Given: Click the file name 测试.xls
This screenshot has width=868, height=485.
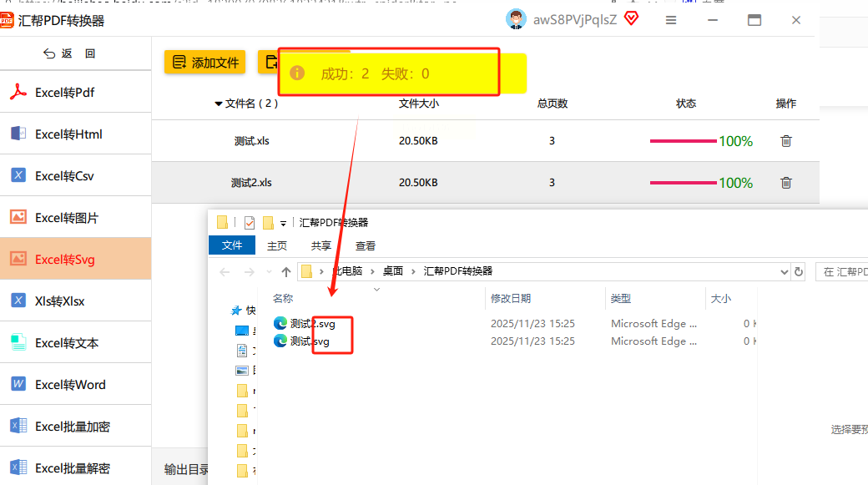Looking at the screenshot, I should coord(251,140).
